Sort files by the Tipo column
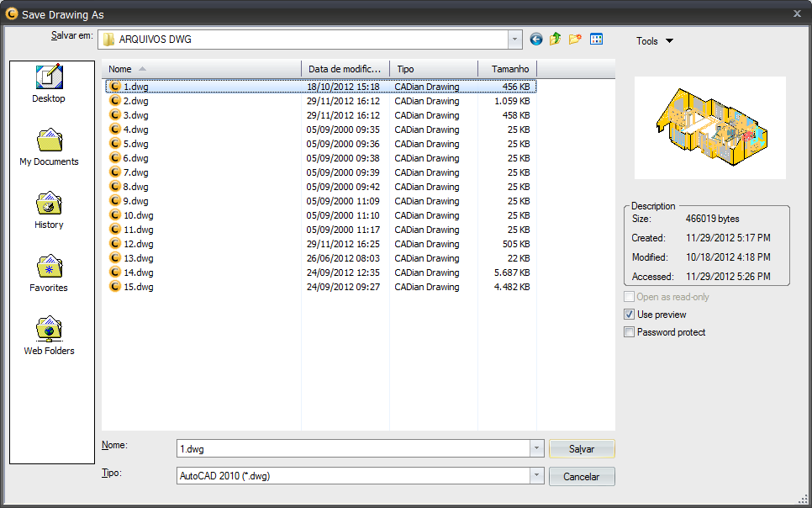812x508 pixels. click(x=434, y=69)
